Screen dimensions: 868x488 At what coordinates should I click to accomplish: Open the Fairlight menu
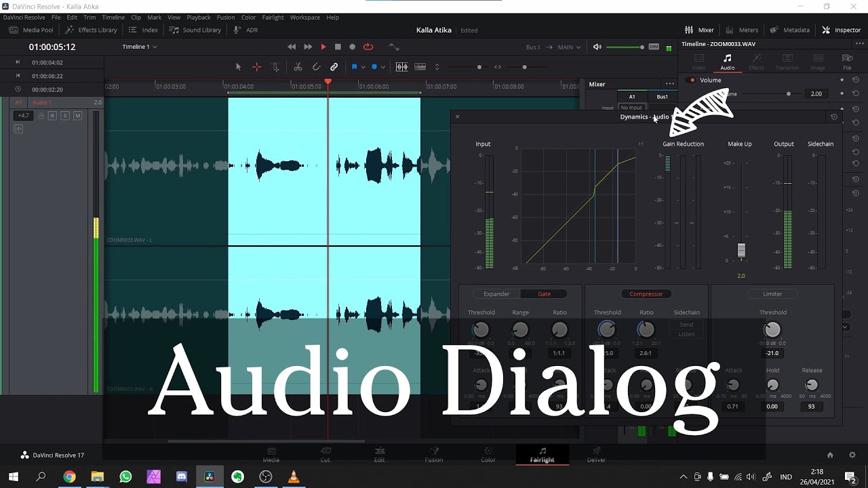tap(273, 17)
